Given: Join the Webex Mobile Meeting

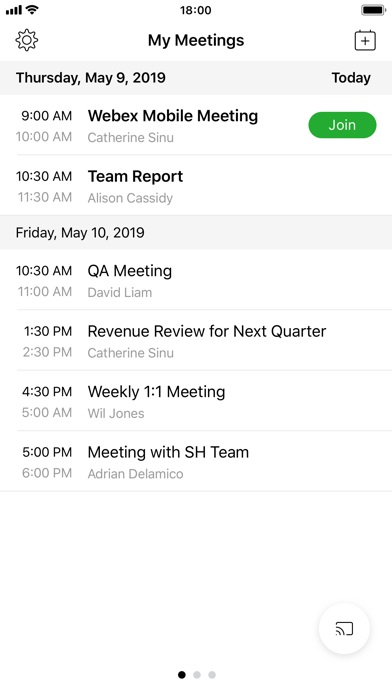Looking at the screenshot, I should click(x=342, y=125).
